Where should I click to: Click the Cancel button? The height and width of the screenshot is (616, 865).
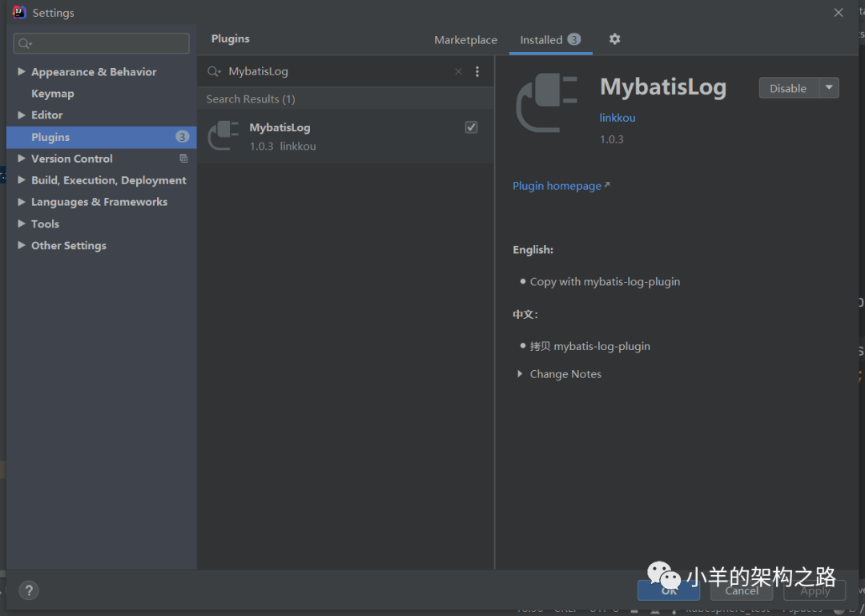[x=742, y=590]
